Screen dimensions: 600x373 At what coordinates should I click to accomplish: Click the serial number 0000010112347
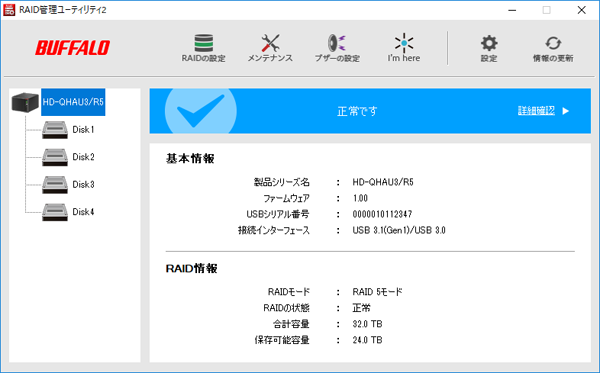click(x=382, y=214)
